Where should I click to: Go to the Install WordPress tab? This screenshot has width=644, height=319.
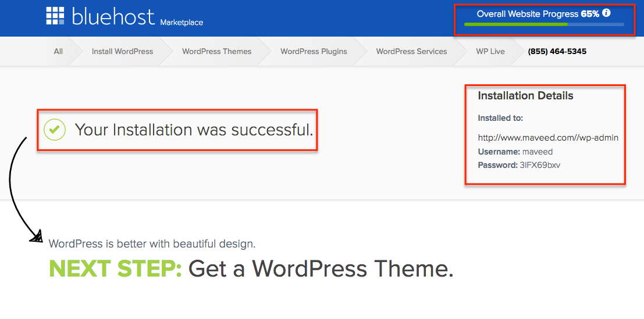tap(122, 51)
